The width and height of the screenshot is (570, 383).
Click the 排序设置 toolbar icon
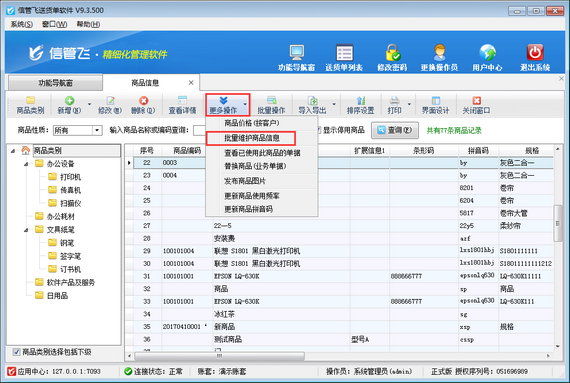360,101
